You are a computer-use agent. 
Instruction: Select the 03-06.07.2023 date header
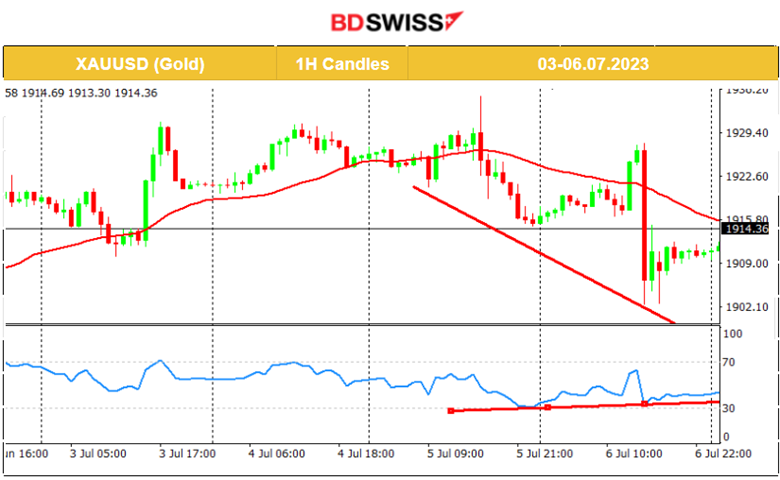pyautogui.click(x=593, y=64)
